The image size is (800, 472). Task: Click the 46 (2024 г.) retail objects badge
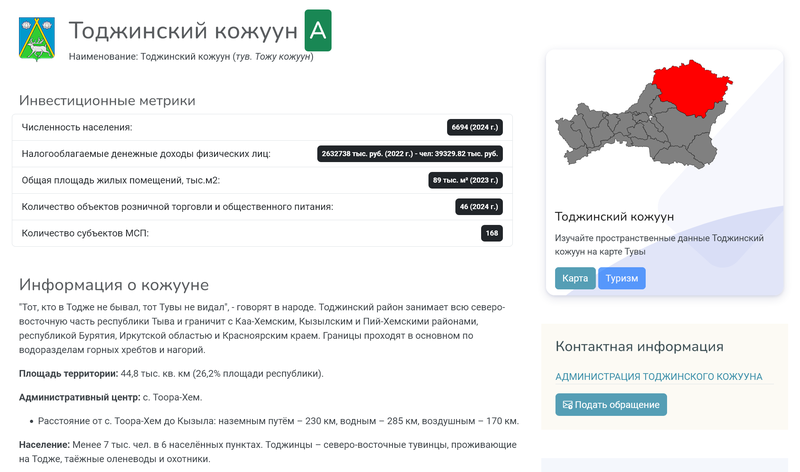point(477,207)
